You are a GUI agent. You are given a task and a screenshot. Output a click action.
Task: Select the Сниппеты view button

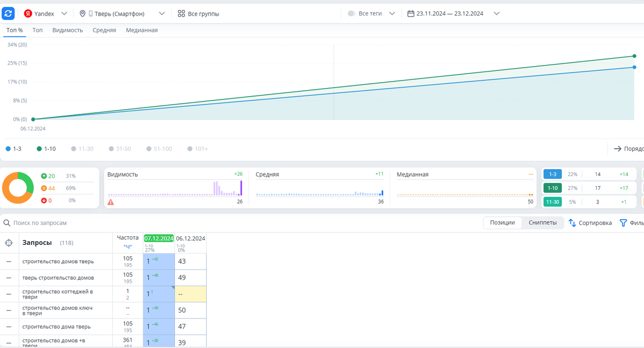543,223
